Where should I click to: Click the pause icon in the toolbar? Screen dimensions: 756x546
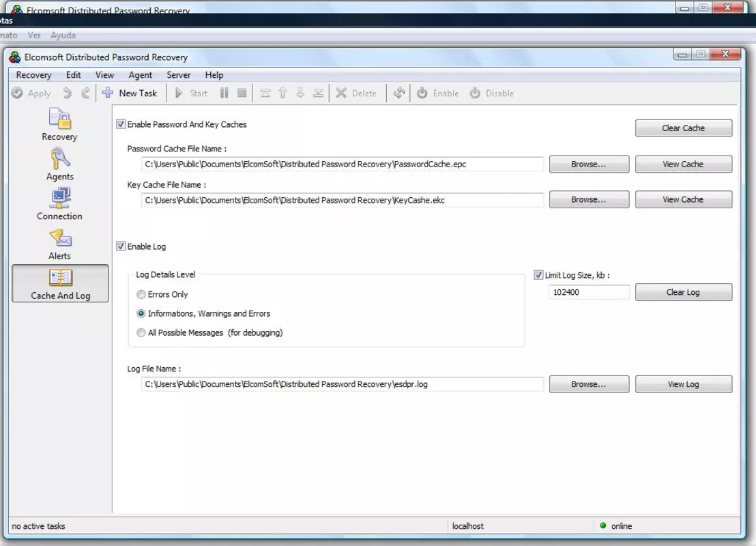[224, 93]
